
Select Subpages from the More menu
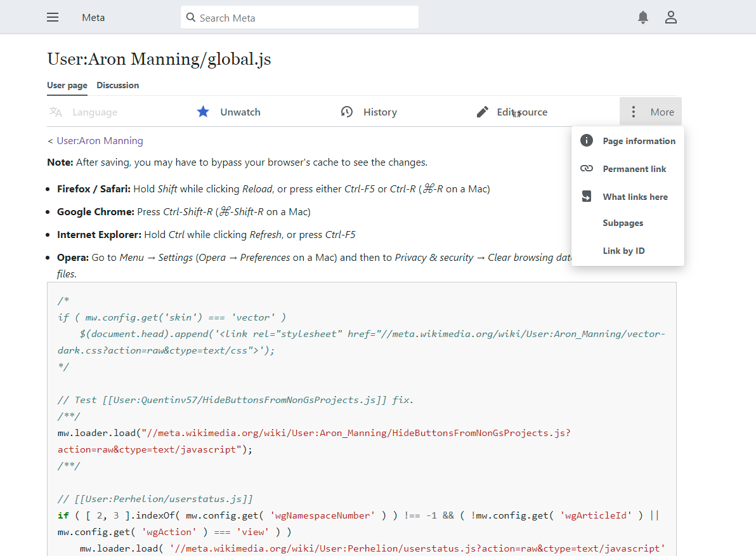623,223
